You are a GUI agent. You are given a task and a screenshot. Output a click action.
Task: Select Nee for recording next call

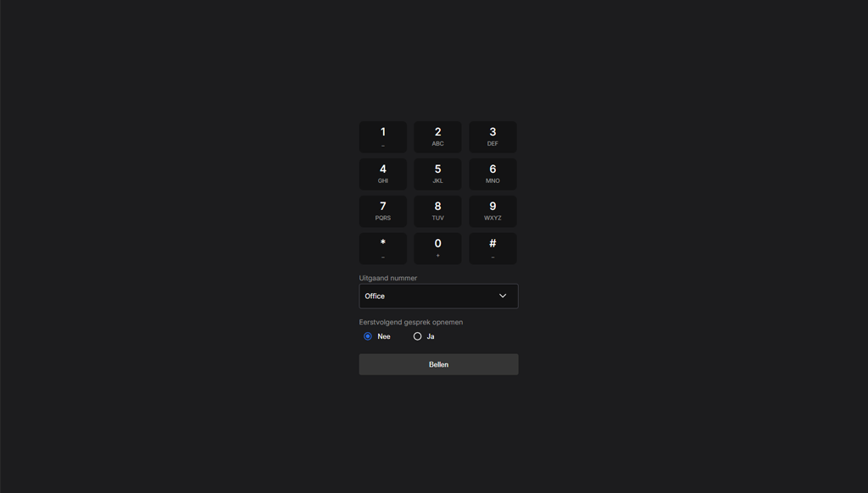[x=368, y=336]
